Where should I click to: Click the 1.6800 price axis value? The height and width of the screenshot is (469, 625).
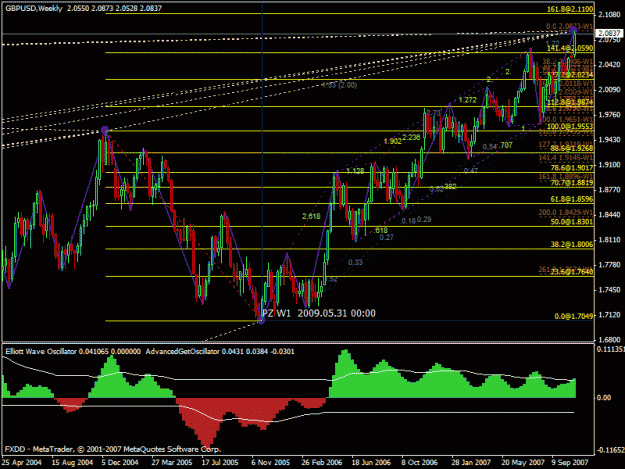pos(609,340)
